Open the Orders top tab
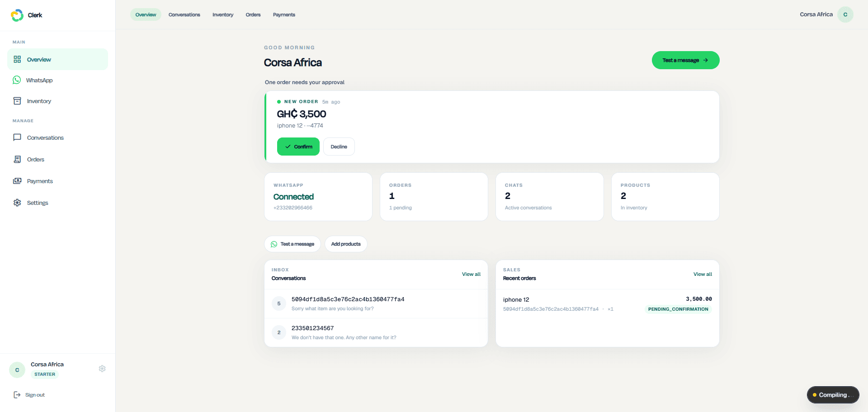 (x=253, y=14)
